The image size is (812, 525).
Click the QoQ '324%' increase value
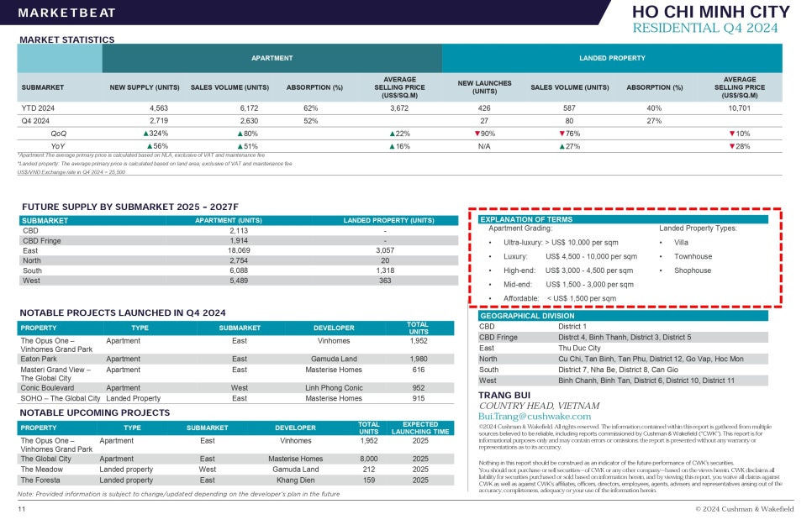click(x=156, y=134)
